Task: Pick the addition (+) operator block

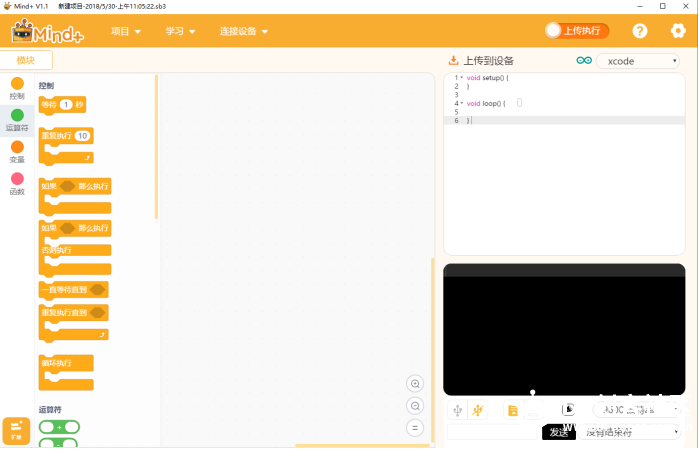Action: tap(59, 427)
